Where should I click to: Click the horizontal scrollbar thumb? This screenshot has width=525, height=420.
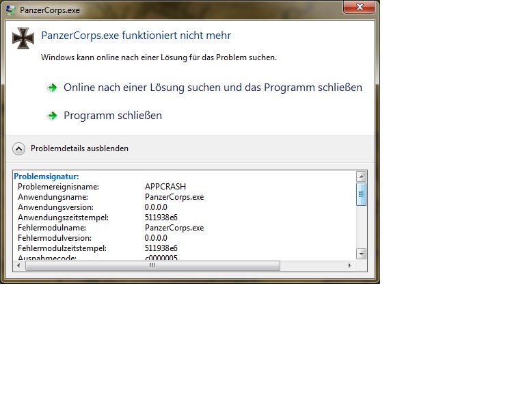pos(152,265)
